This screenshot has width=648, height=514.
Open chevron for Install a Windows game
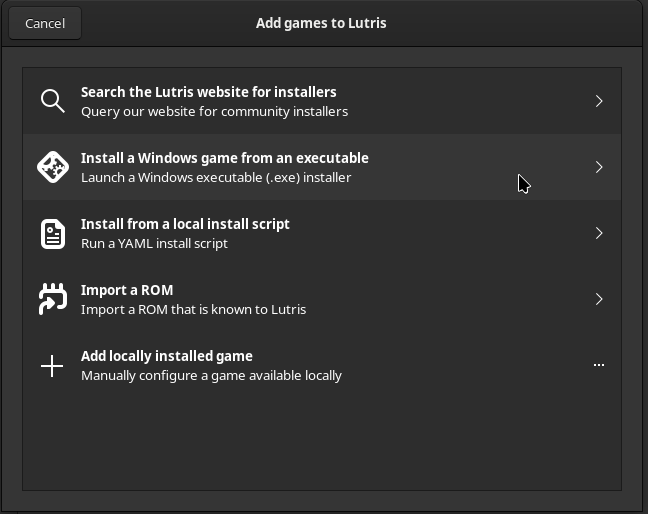point(599,167)
